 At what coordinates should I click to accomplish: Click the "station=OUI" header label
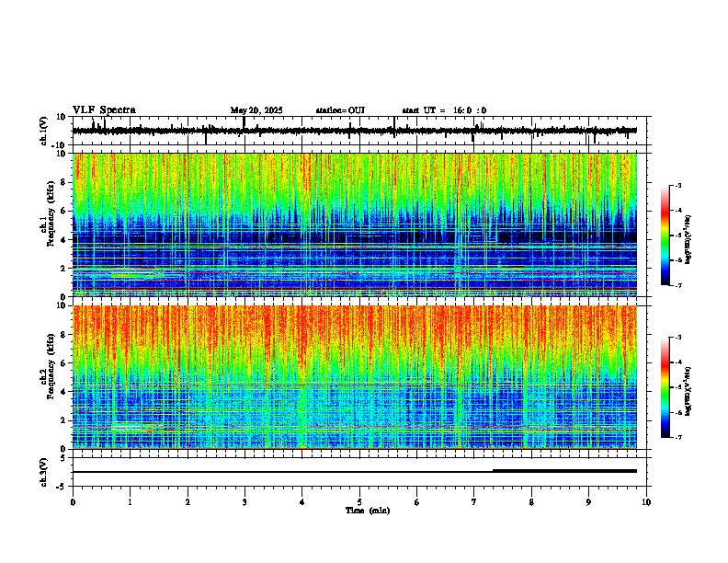coord(340,110)
